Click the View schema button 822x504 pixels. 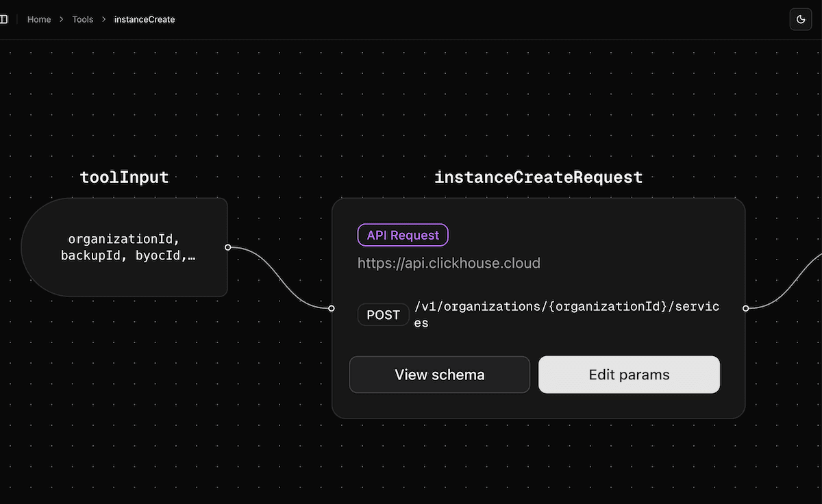[439, 375]
